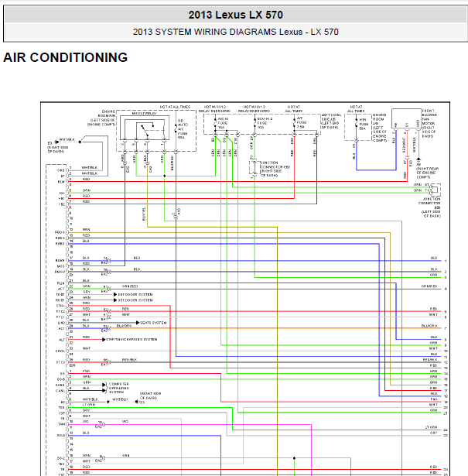Screen dimensions: 468x476
Task: Click the RR AUTO A/C fuse symbol
Action: (x=176, y=129)
